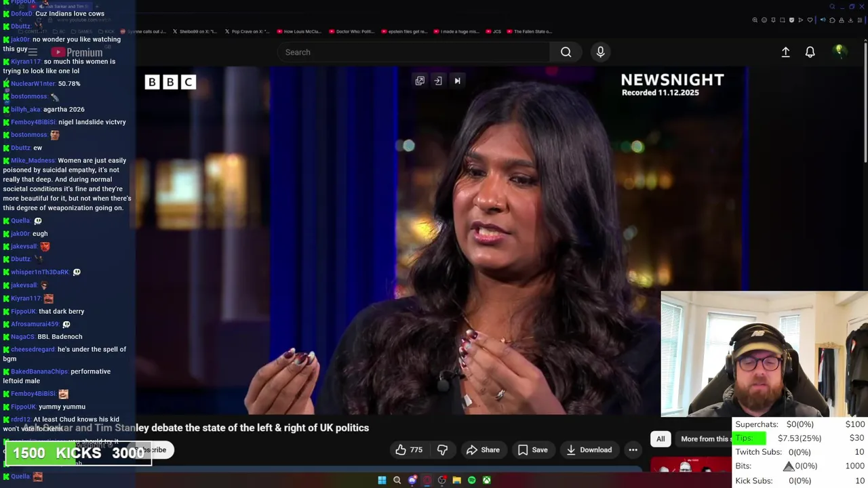Open the YouTube account avatar menu
This screenshot has height=488, width=868.
[x=840, y=52]
